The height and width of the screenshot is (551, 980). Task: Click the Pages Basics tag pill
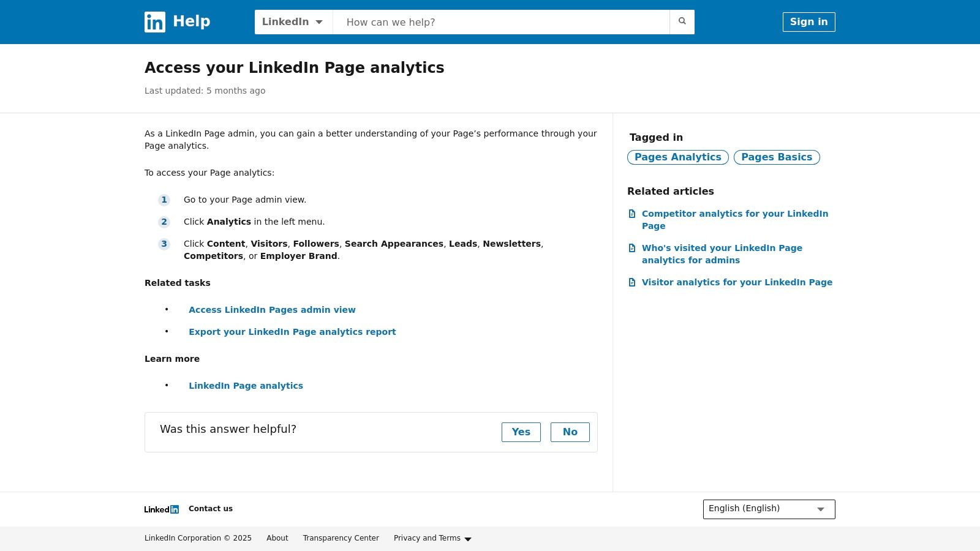776,157
